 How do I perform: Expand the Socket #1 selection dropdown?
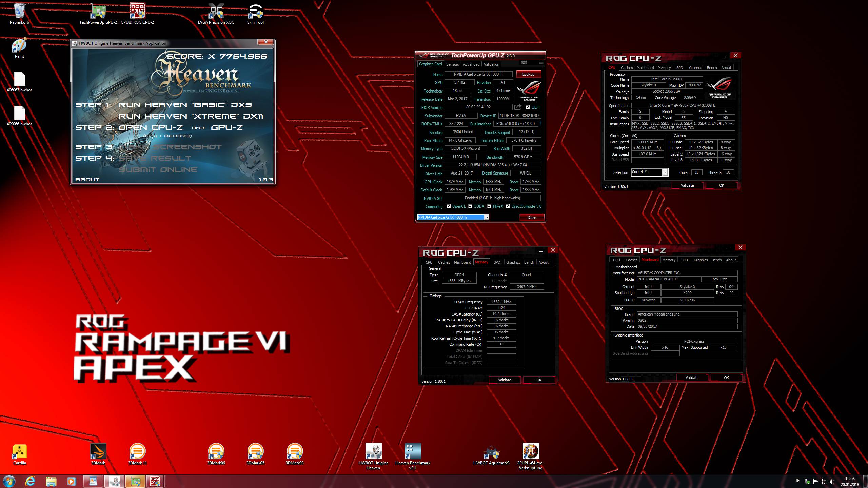(x=665, y=172)
